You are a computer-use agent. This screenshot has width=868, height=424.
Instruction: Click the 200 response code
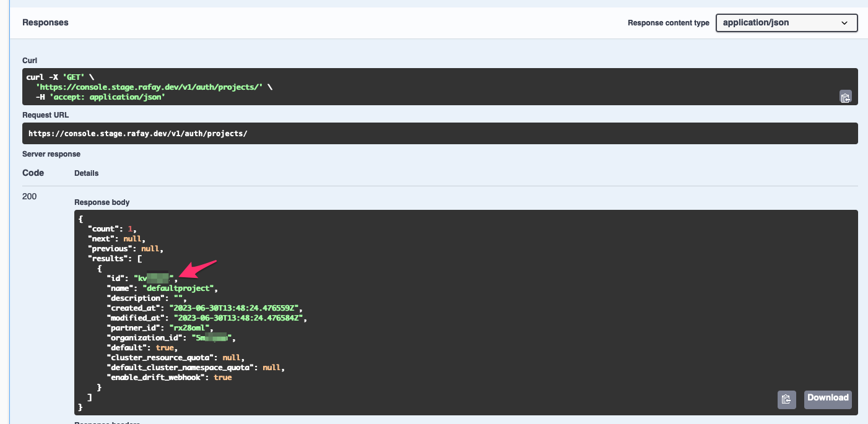[29, 196]
